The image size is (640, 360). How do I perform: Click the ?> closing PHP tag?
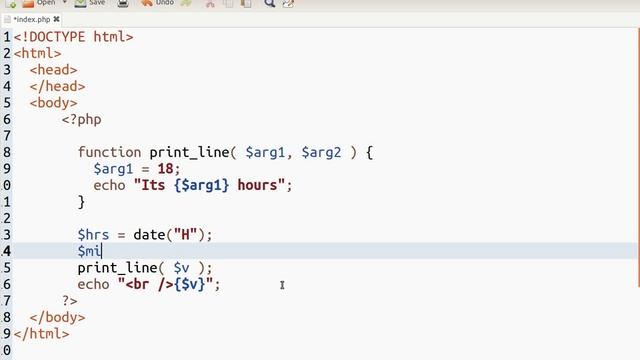click(x=69, y=301)
